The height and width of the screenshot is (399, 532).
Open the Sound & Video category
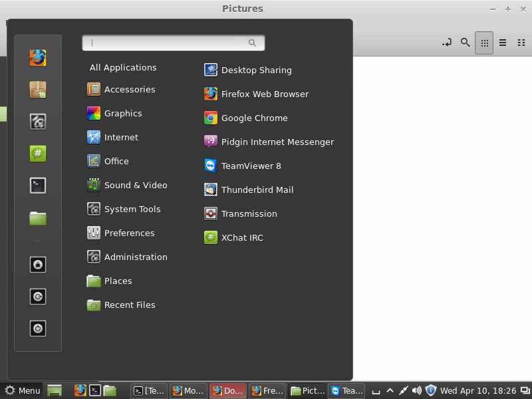[127, 186]
